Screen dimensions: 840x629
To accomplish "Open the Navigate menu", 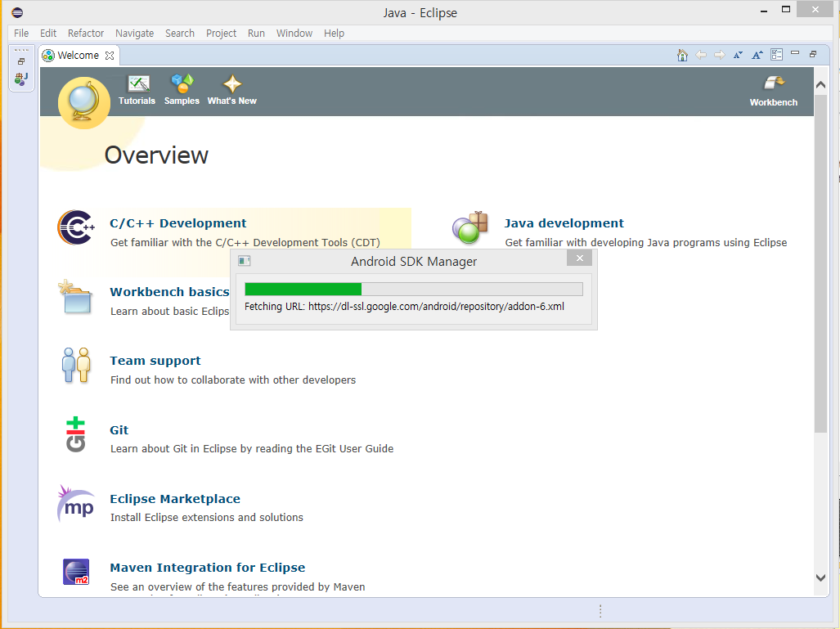I will point(134,34).
